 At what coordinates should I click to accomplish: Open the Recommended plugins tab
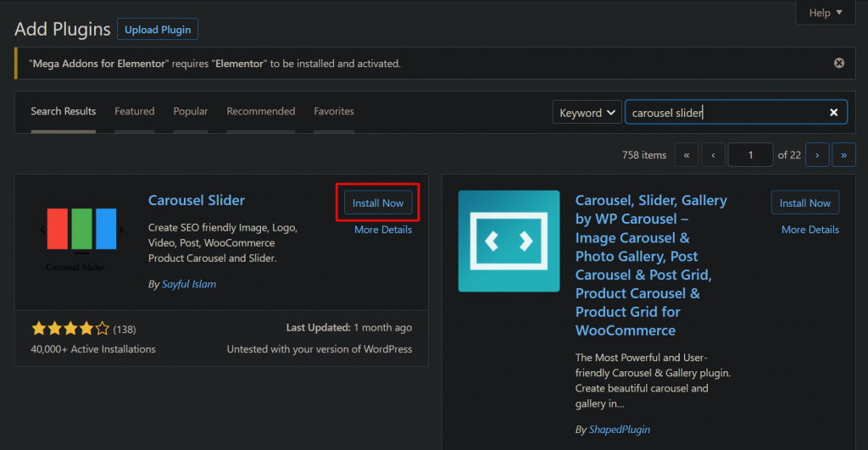click(x=261, y=111)
